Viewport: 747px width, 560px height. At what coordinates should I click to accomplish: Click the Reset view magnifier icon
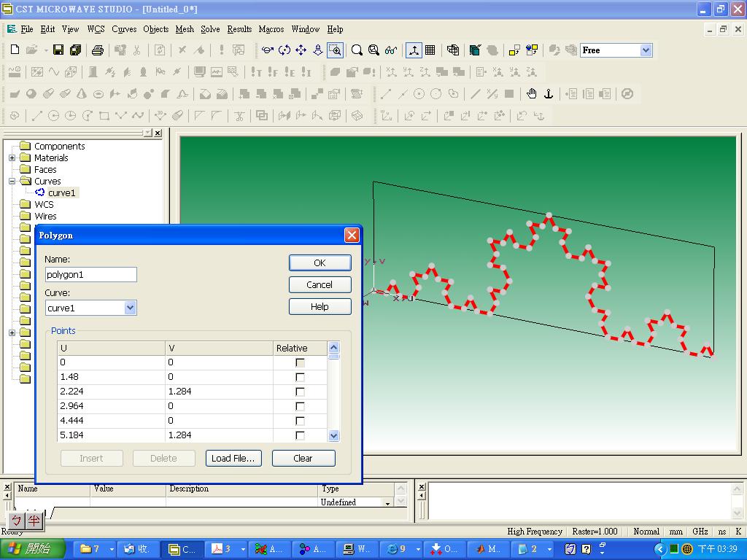tap(356, 50)
